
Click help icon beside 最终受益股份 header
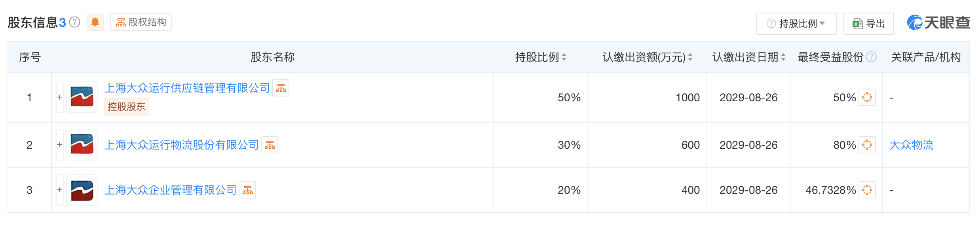coord(871,57)
